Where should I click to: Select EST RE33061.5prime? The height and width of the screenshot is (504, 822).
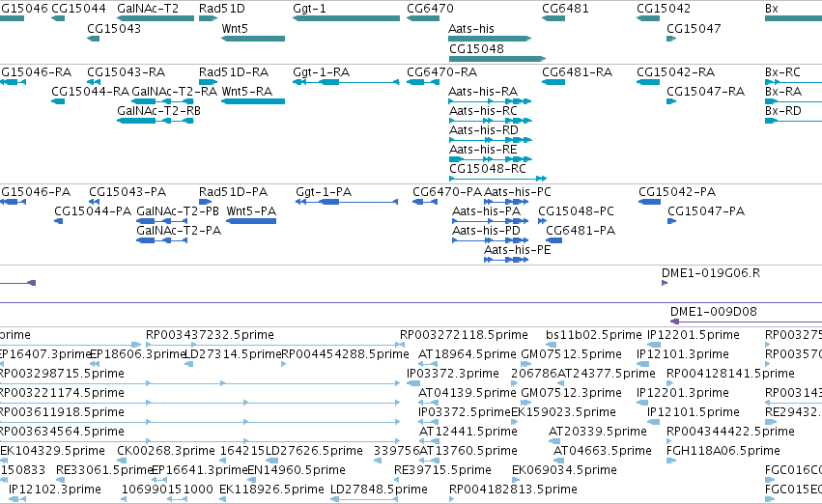click(59, 481)
